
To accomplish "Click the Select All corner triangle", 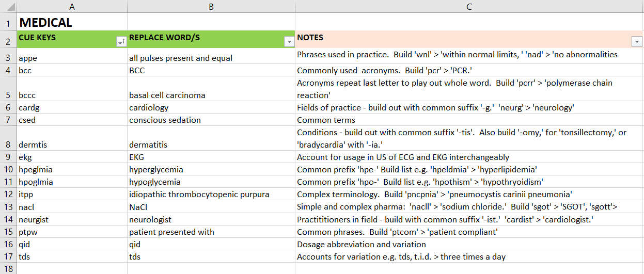I will (x=8, y=7).
